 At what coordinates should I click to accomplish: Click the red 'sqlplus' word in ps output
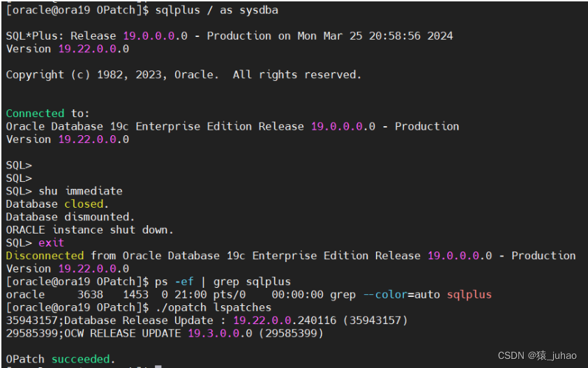click(469, 295)
